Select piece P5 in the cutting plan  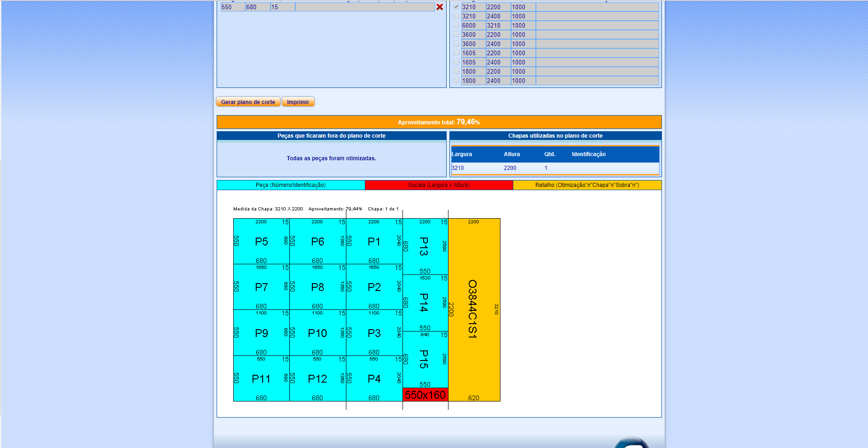261,241
